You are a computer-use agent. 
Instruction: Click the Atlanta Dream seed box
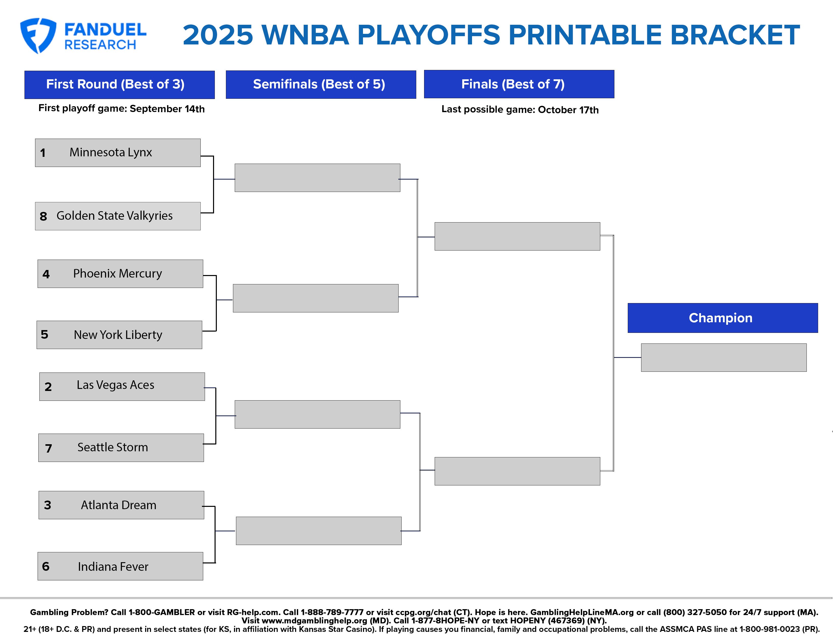[x=121, y=505]
